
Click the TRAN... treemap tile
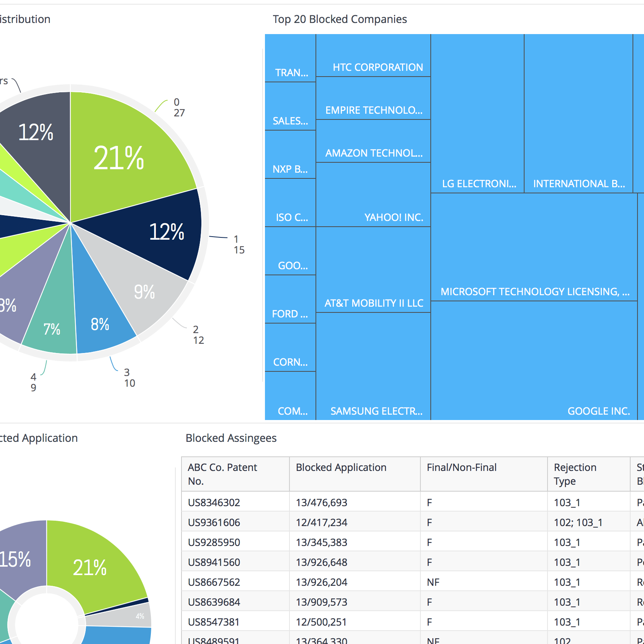(x=290, y=58)
